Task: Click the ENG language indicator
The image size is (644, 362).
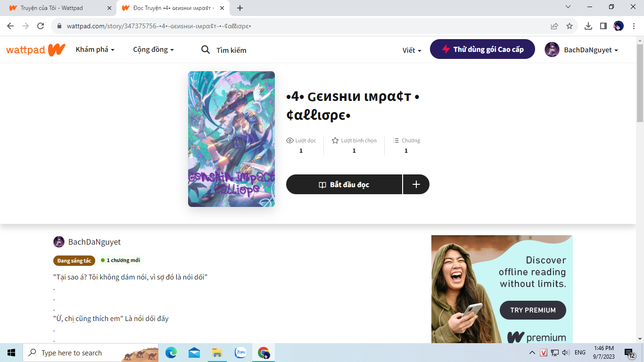Action: click(x=580, y=353)
